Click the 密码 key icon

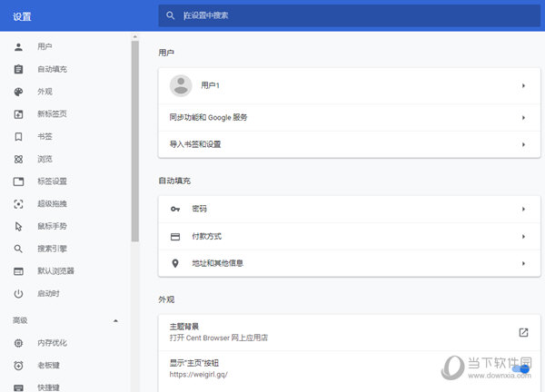click(175, 210)
